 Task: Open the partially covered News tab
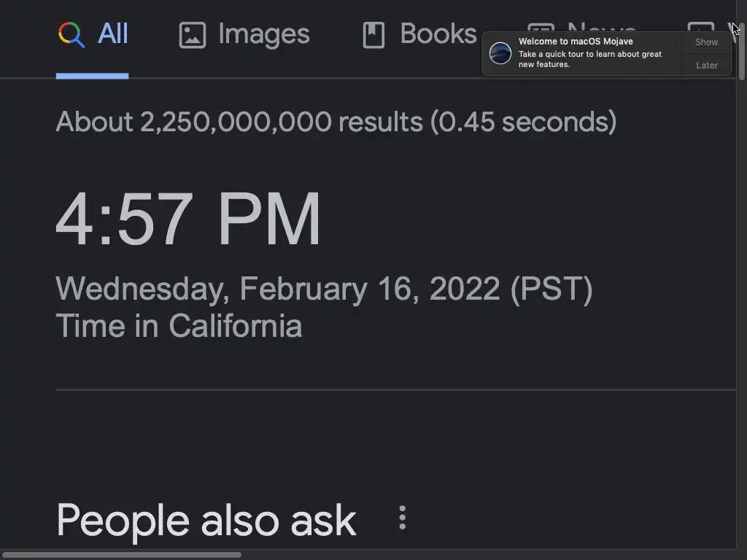coord(600,26)
